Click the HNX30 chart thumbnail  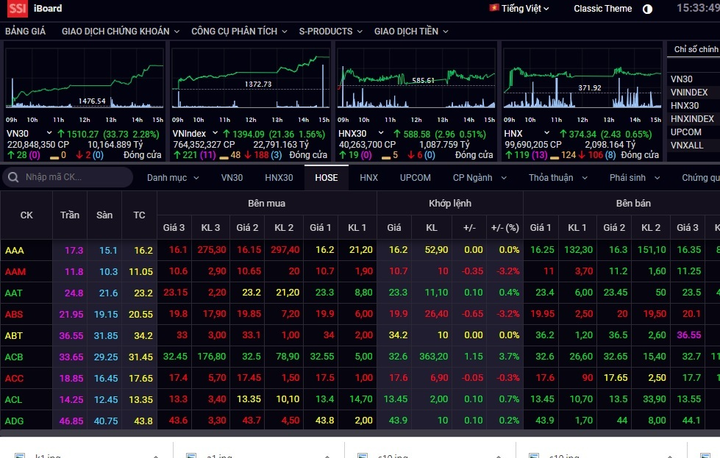click(416, 79)
